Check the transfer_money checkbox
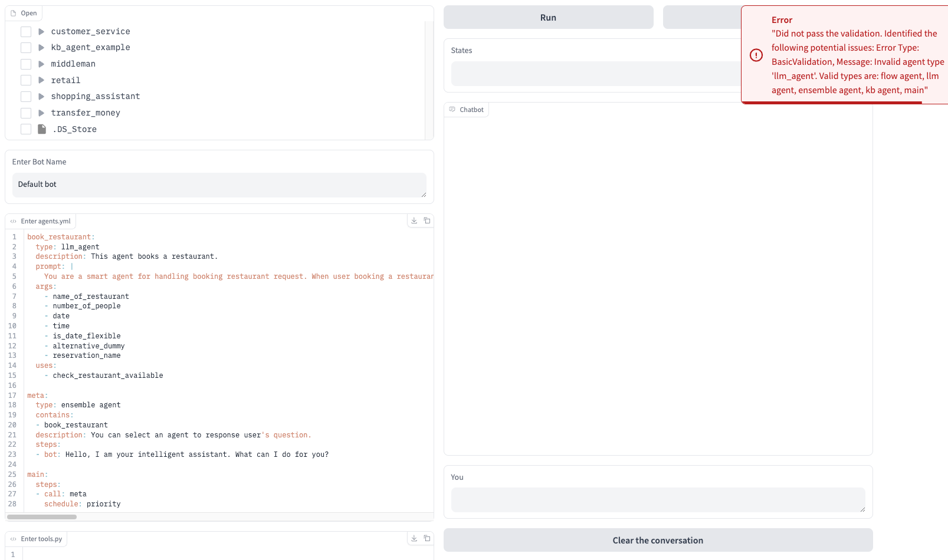The image size is (948, 560). pyautogui.click(x=26, y=113)
